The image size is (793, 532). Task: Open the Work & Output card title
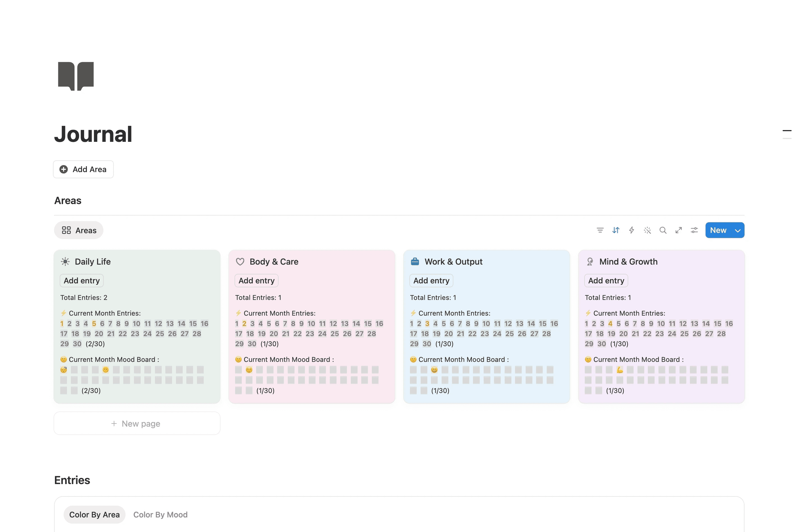pos(453,262)
